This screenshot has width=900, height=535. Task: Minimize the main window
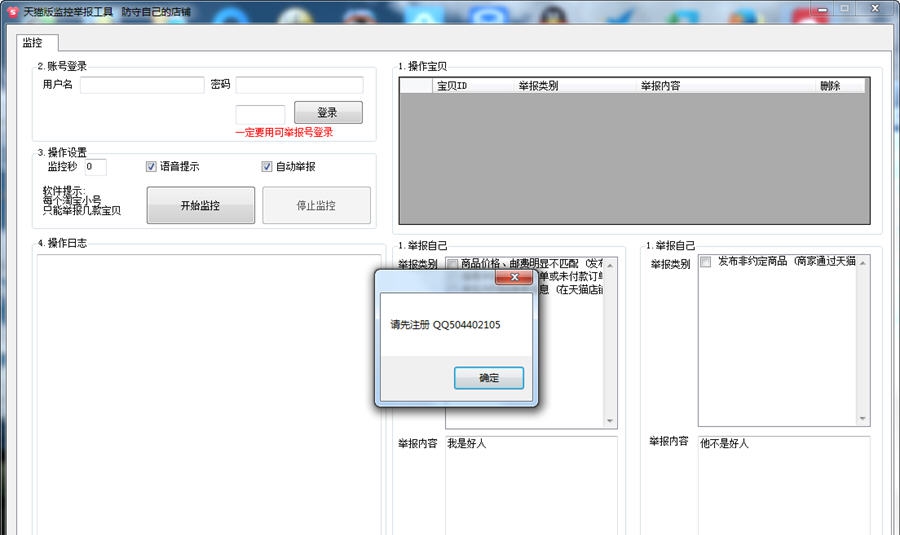(823, 10)
